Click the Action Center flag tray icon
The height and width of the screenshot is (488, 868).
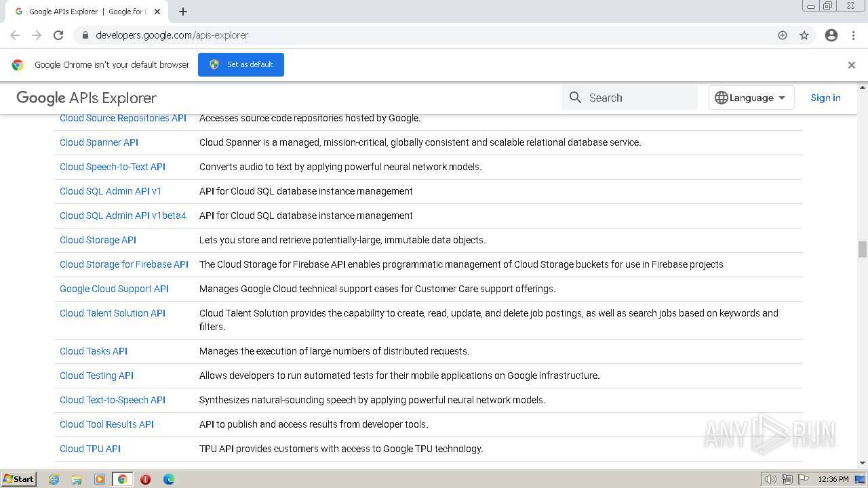tap(804, 479)
